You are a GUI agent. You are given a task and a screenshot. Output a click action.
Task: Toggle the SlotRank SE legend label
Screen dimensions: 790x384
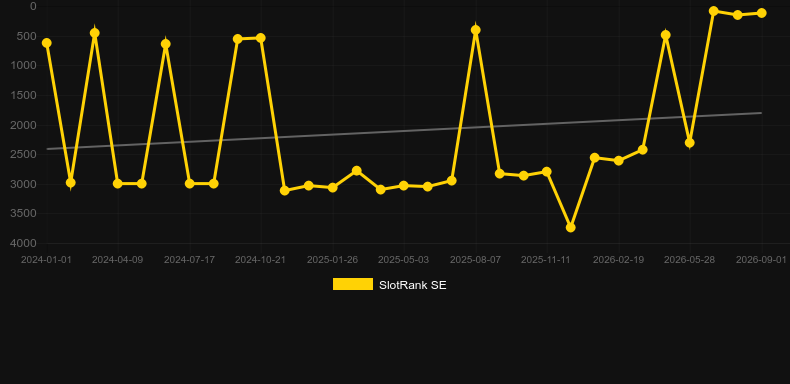412,285
